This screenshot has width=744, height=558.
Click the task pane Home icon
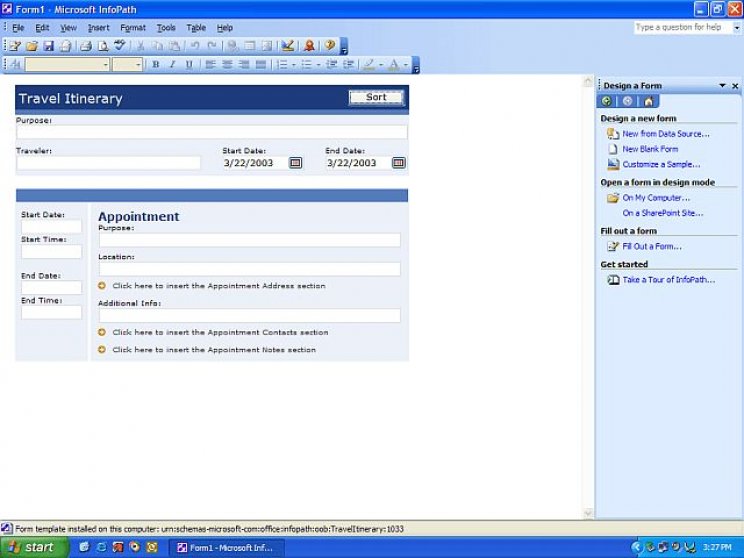(649, 101)
